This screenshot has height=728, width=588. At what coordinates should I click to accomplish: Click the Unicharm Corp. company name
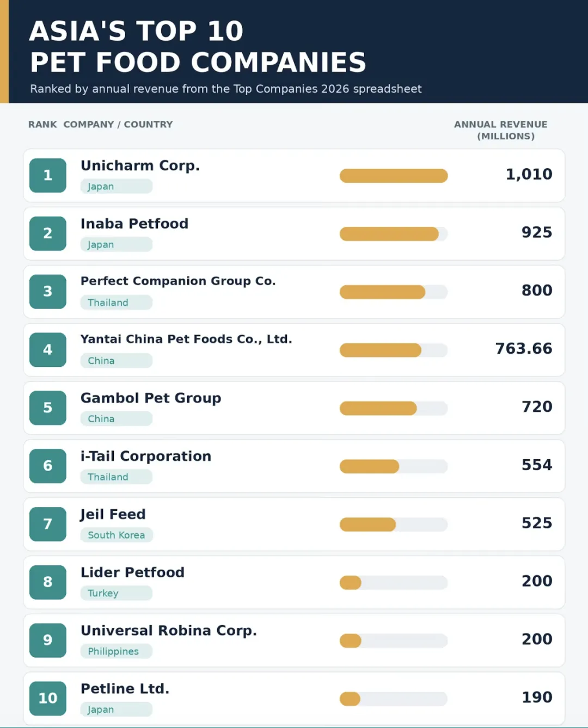[x=140, y=166]
